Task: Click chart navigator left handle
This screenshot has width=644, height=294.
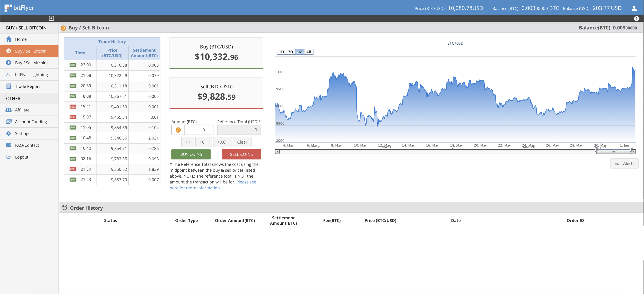Action: pos(596,149)
